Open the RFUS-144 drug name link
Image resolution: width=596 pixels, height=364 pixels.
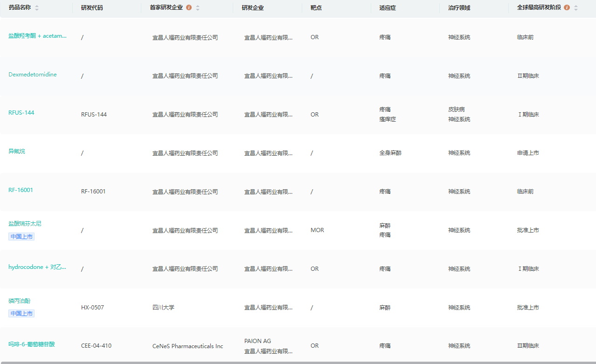21,113
